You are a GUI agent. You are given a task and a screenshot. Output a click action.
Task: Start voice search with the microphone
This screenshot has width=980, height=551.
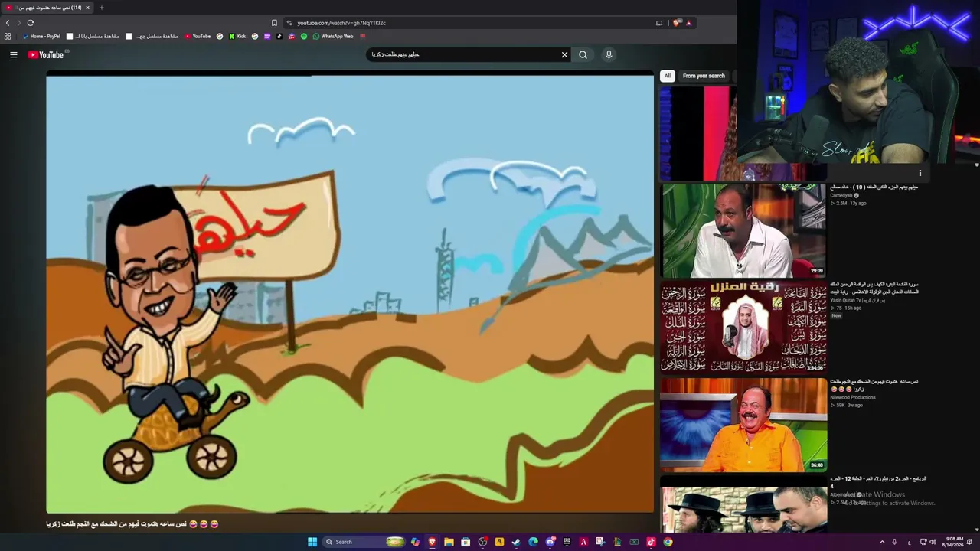(x=609, y=54)
